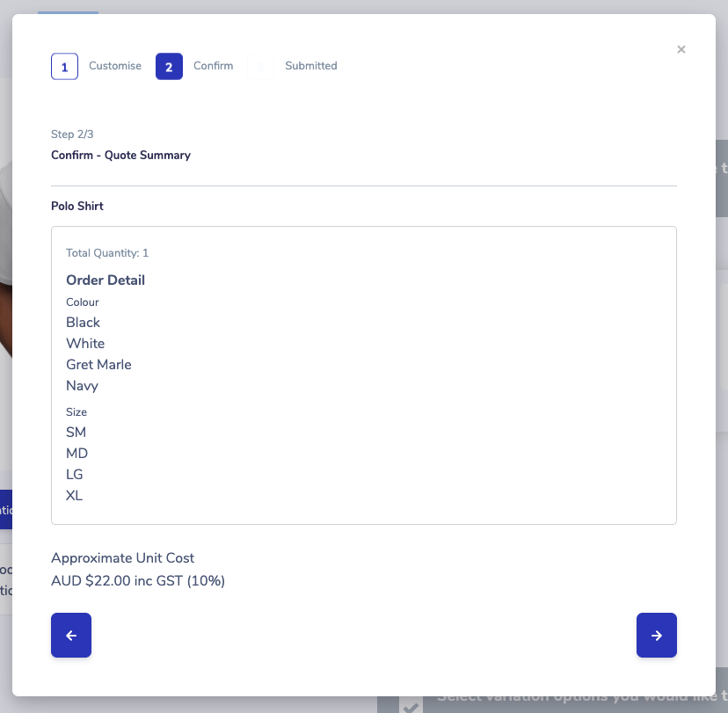The image size is (728, 713).
Task: Click the step 2 number box
Action: click(x=169, y=67)
